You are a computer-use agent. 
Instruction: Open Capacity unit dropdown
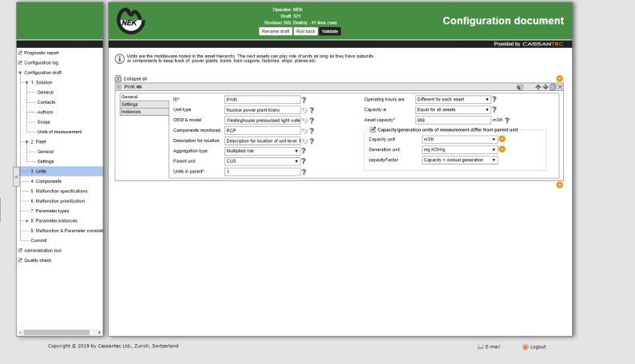[x=459, y=139]
